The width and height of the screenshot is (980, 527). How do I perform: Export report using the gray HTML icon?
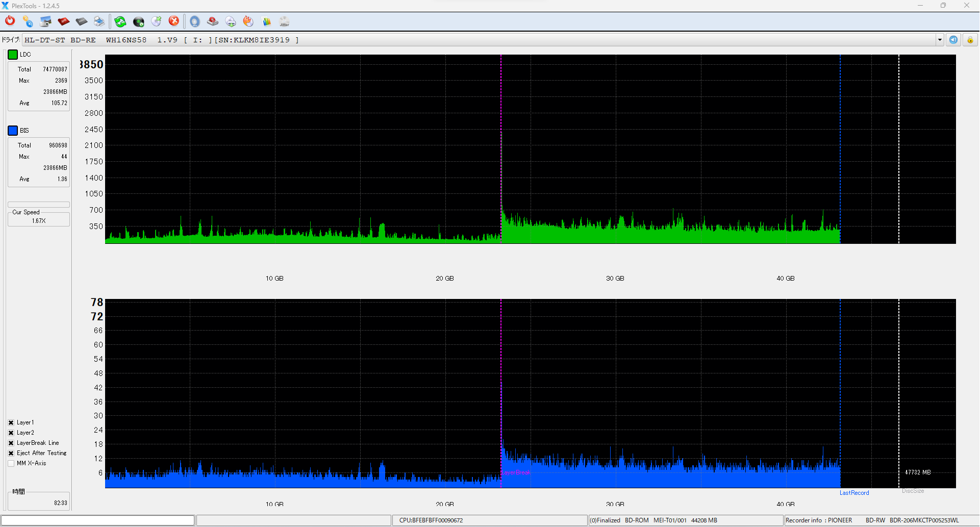tap(81, 21)
